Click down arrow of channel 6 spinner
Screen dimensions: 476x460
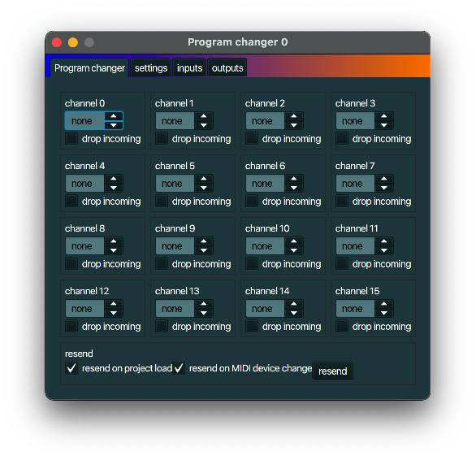294,188
